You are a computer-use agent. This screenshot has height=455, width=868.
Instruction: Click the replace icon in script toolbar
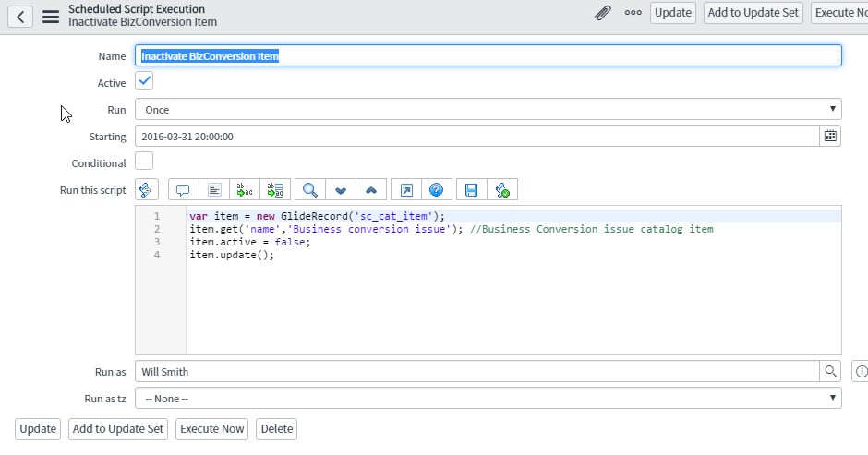(x=245, y=190)
